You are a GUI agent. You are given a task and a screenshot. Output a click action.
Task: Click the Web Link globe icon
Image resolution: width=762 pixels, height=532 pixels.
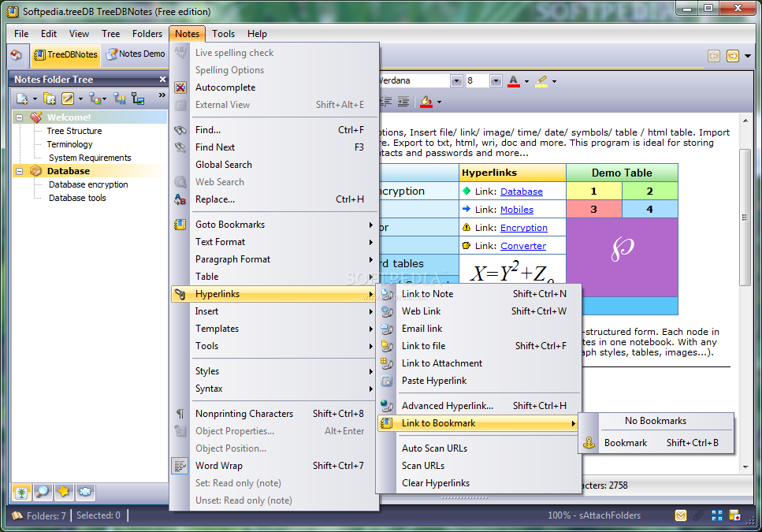point(387,311)
